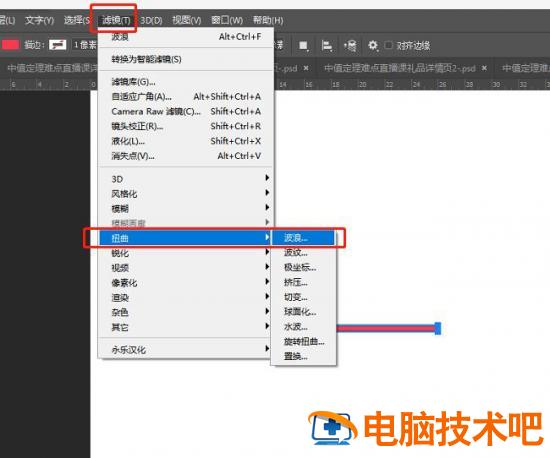Open the 3D(D) menu
Viewport: 550px width, 458px height.
(x=151, y=20)
